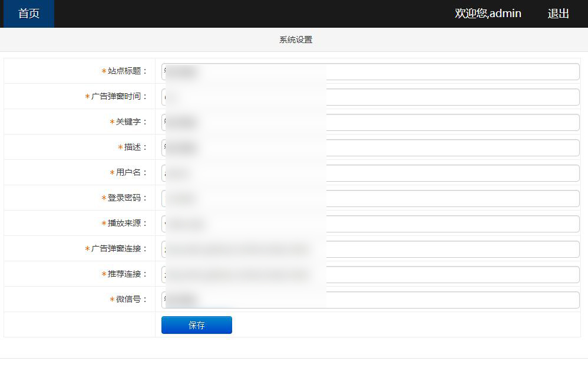Click the 欢迎您,admin user greeting
The height and width of the screenshot is (387, 588).
487,14
